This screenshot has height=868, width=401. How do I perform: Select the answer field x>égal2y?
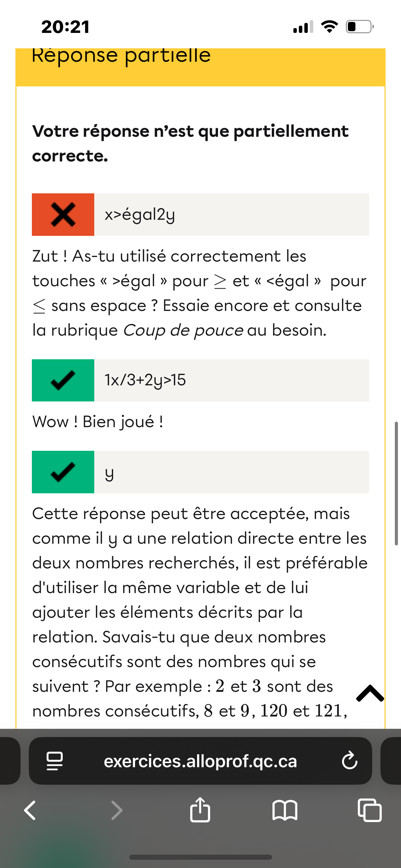pos(231,215)
